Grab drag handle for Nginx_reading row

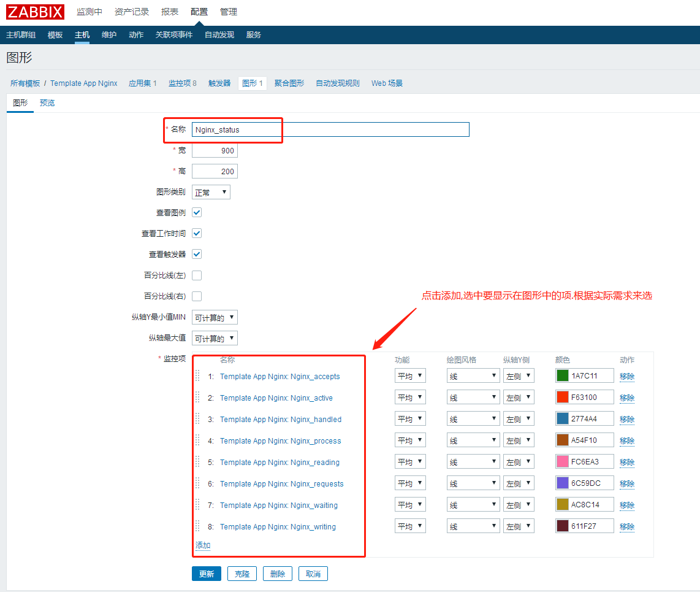[x=197, y=461]
